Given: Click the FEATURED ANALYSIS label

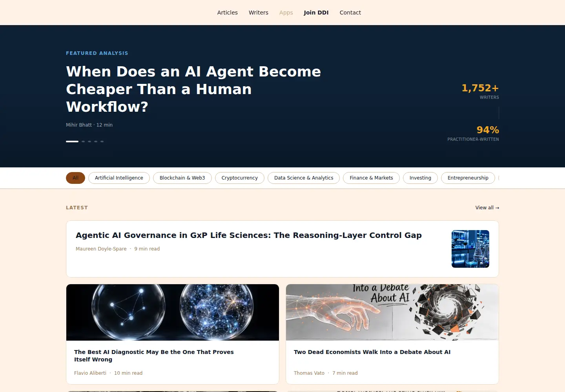Looking at the screenshot, I should click(97, 53).
